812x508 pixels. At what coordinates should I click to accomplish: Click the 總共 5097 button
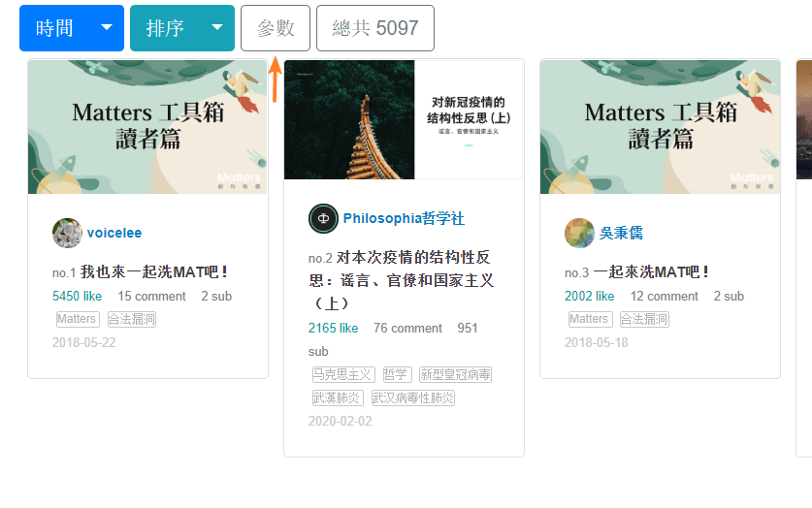coord(375,28)
